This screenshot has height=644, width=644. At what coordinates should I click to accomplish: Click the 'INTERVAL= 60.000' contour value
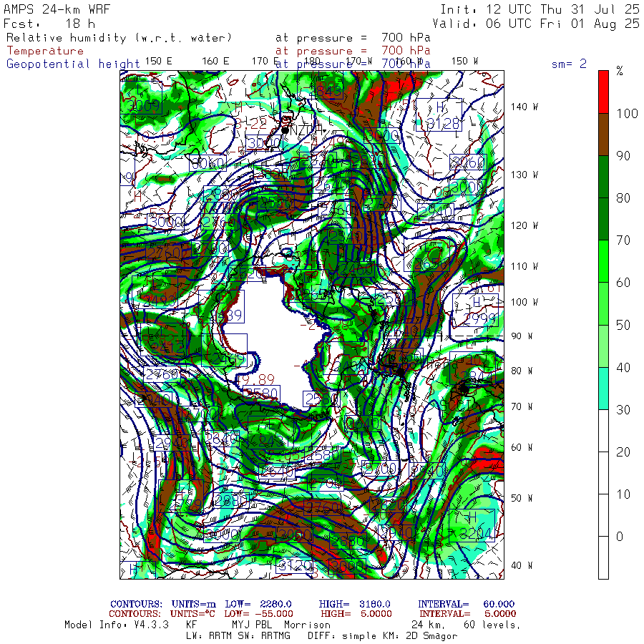coord(466,604)
